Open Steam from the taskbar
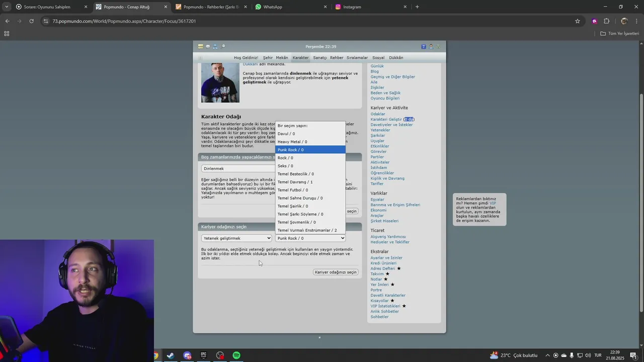Image resolution: width=644 pixels, height=362 pixels. [x=171, y=355]
